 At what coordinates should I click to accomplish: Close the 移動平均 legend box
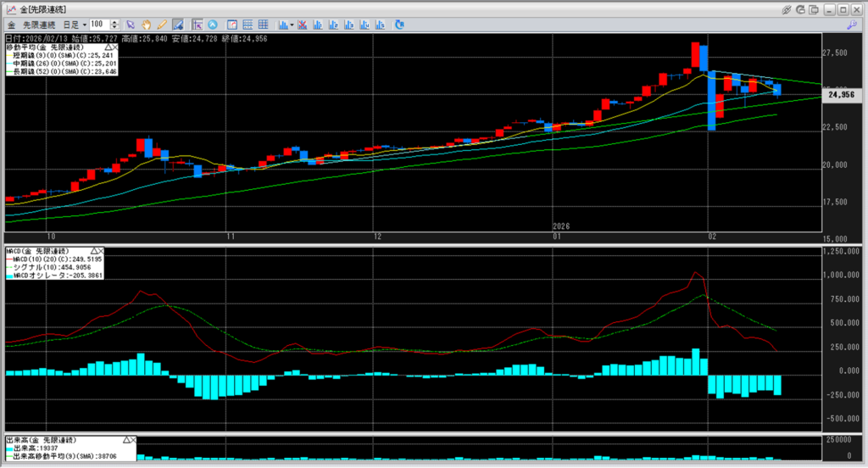[115, 48]
